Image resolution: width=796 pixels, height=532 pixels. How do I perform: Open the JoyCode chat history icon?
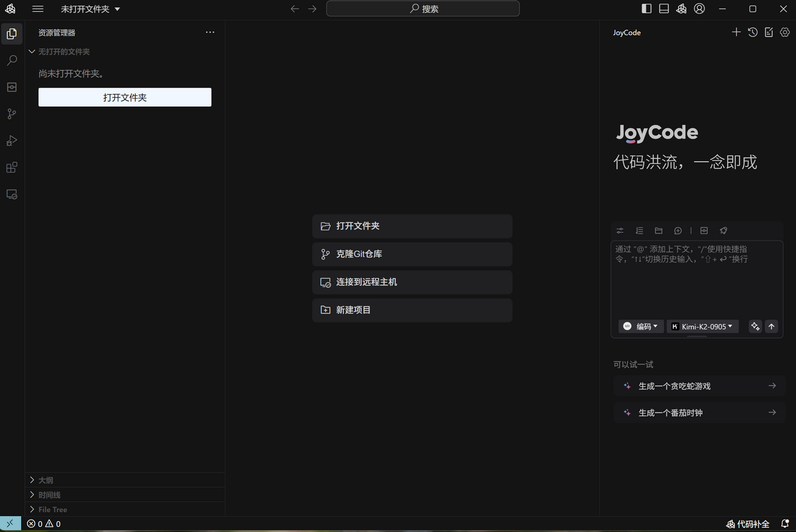point(752,32)
